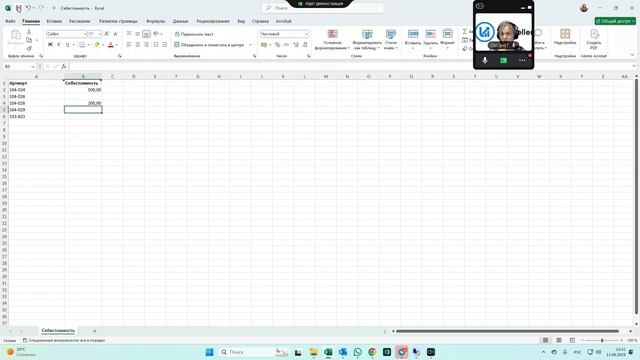Switch to the Разметка страницы tab
The height and width of the screenshot is (360, 640).
point(118,21)
